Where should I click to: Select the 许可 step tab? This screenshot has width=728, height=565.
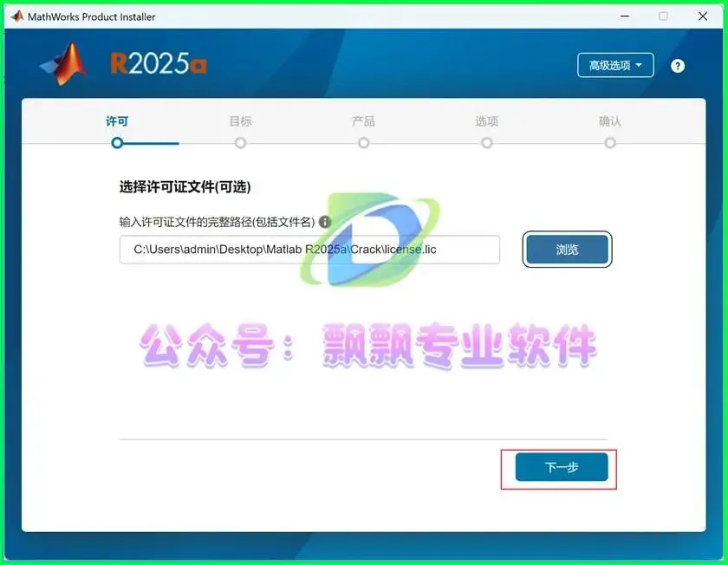click(117, 121)
